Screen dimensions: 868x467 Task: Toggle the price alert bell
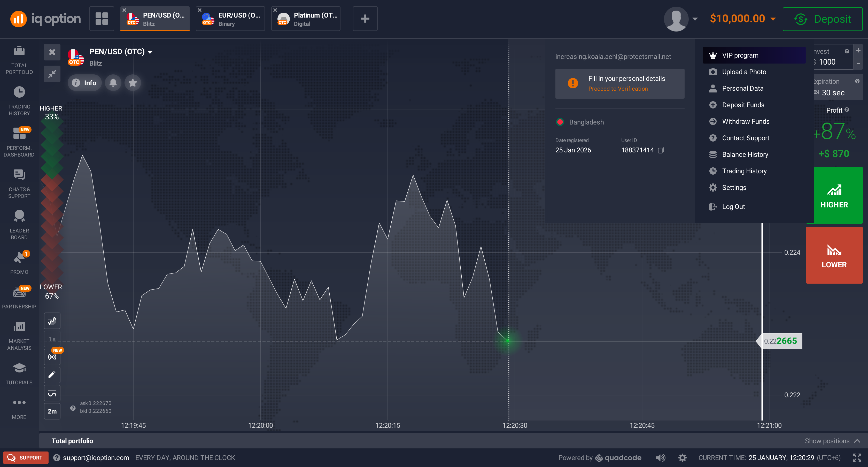coord(113,83)
